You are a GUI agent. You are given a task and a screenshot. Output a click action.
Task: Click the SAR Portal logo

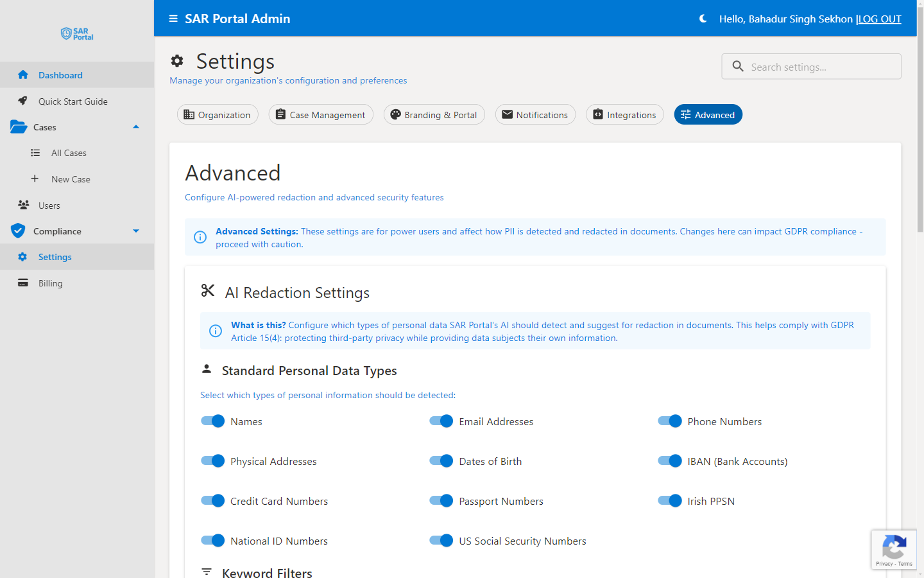tap(76, 33)
